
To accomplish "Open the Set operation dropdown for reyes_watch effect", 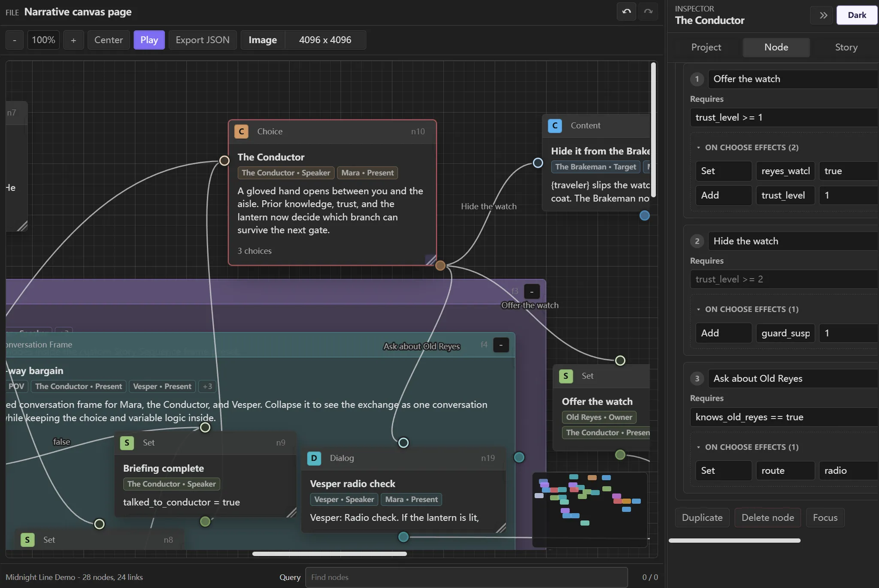I will click(724, 171).
